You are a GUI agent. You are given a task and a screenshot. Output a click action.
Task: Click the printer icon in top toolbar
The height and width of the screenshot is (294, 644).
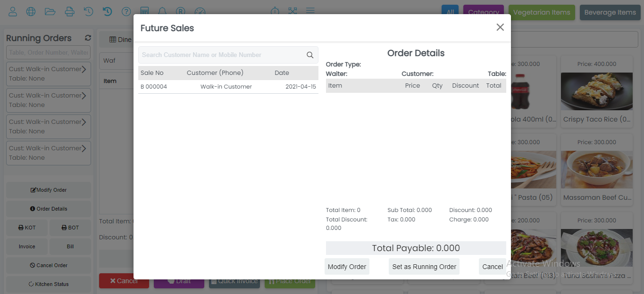[69, 12]
